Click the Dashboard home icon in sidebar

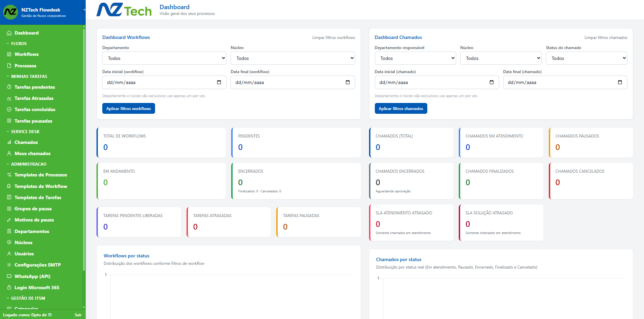point(9,33)
